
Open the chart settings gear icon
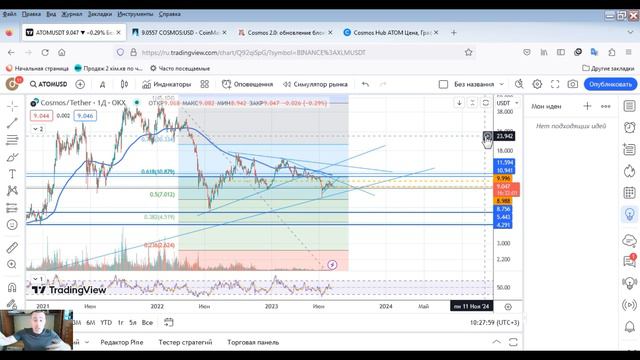click(537, 84)
